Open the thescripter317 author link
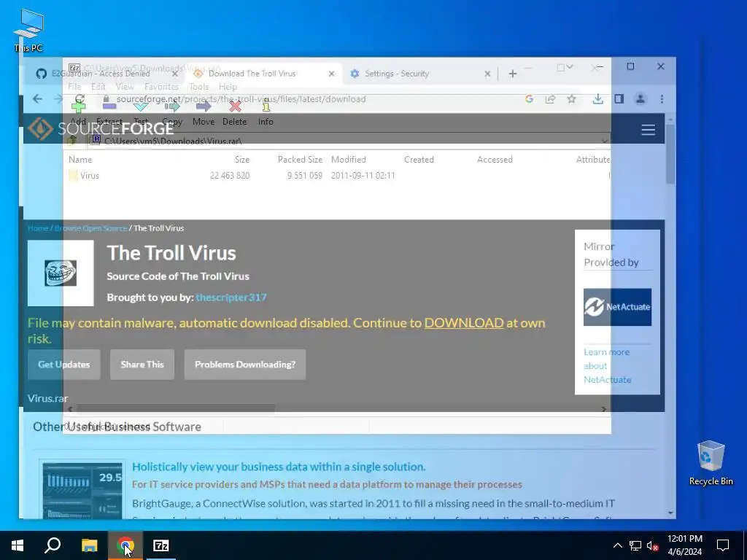The image size is (747, 560). click(x=231, y=297)
